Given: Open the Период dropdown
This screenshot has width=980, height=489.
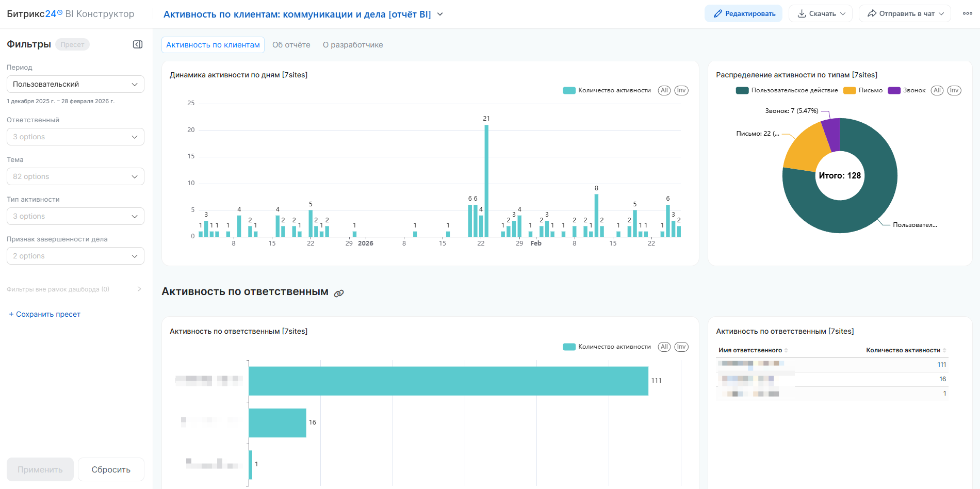Looking at the screenshot, I should click(75, 84).
